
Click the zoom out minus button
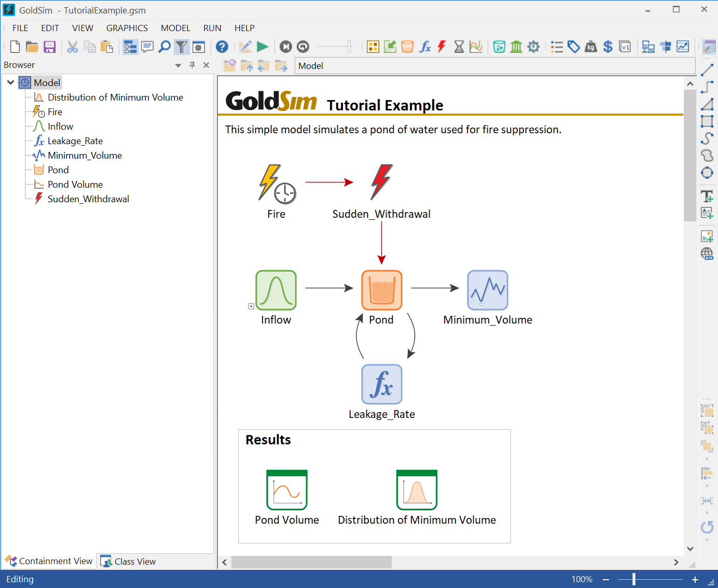pyautogui.click(x=605, y=579)
